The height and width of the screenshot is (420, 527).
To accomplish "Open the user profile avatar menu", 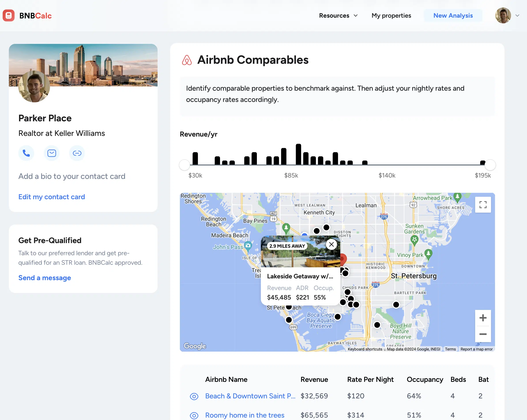I will pos(503,16).
